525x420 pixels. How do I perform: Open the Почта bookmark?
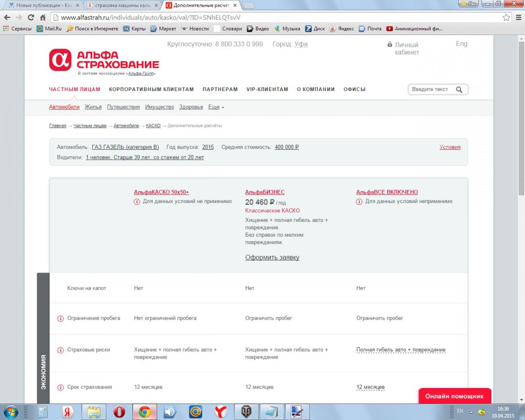[x=370, y=28]
